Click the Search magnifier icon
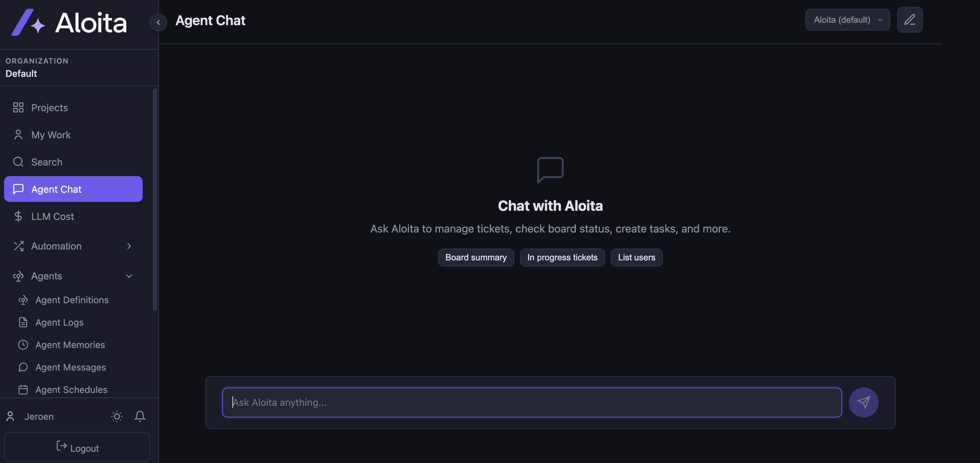The height and width of the screenshot is (463, 980). coord(18,162)
